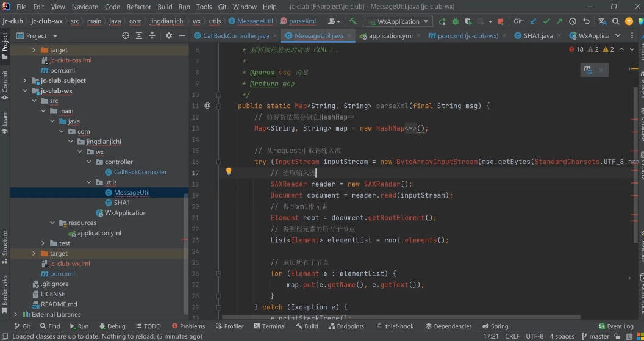Open the Refactor menu
The image size is (644, 341).
pos(138,7)
